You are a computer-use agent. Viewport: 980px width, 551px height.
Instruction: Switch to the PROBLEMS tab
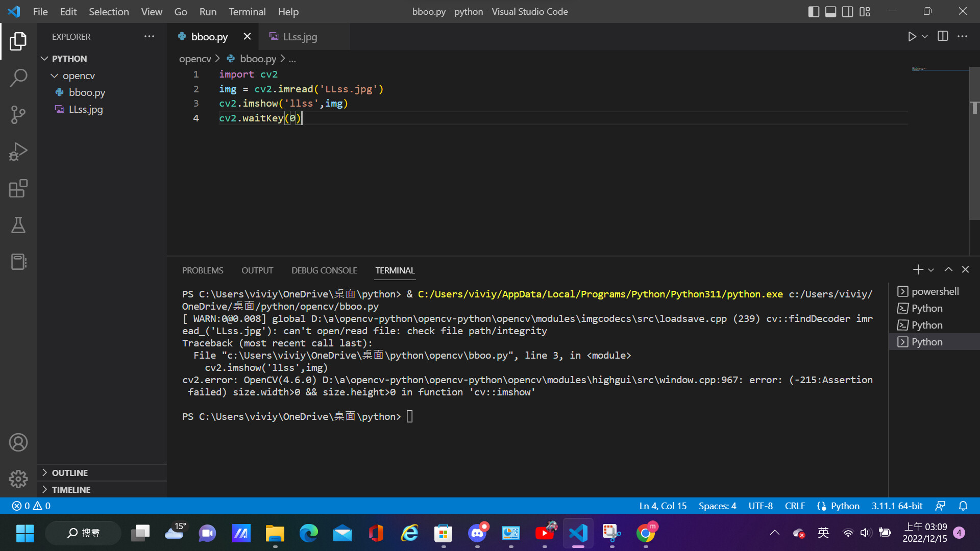click(203, 270)
